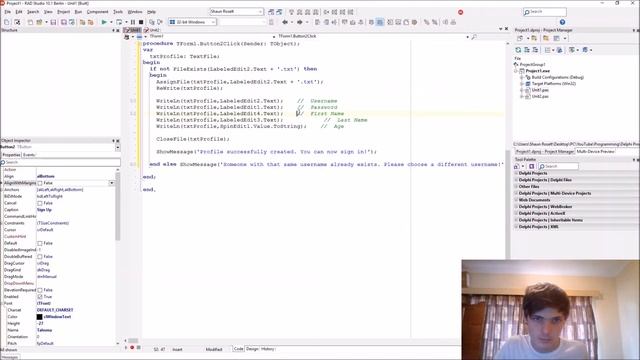Click the Refresh icon in Project Manager
Image resolution: width=640 pixels, height=360 pixels.
[518, 50]
